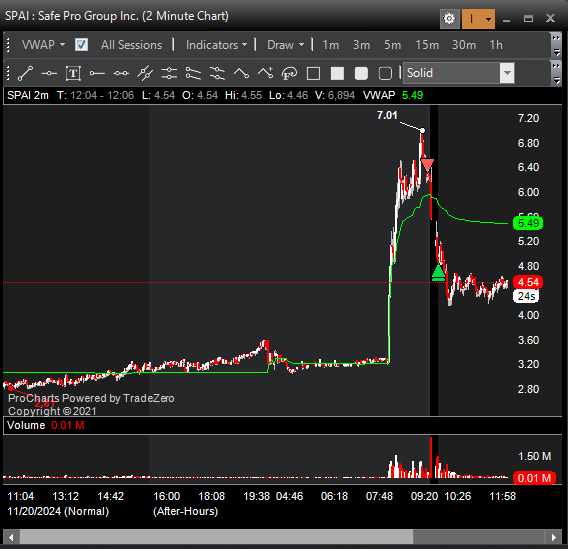The width and height of the screenshot is (568, 549).
Task: Click the All Sessions label
Action: [131, 45]
